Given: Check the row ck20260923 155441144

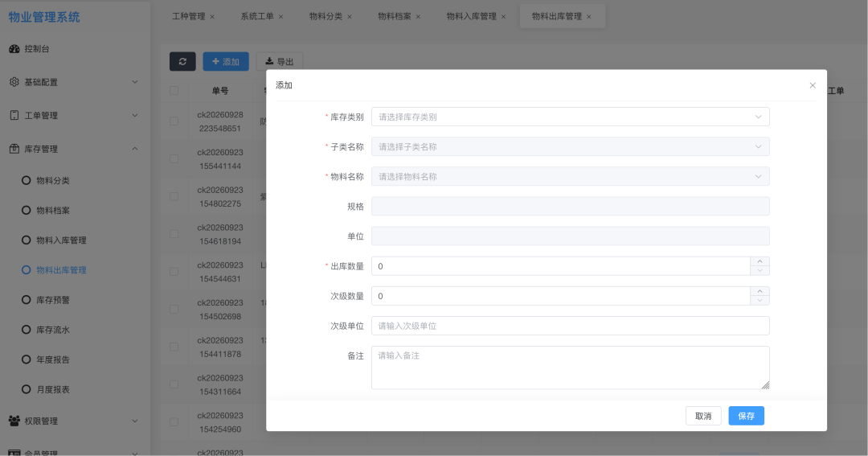Looking at the screenshot, I should 174,159.
